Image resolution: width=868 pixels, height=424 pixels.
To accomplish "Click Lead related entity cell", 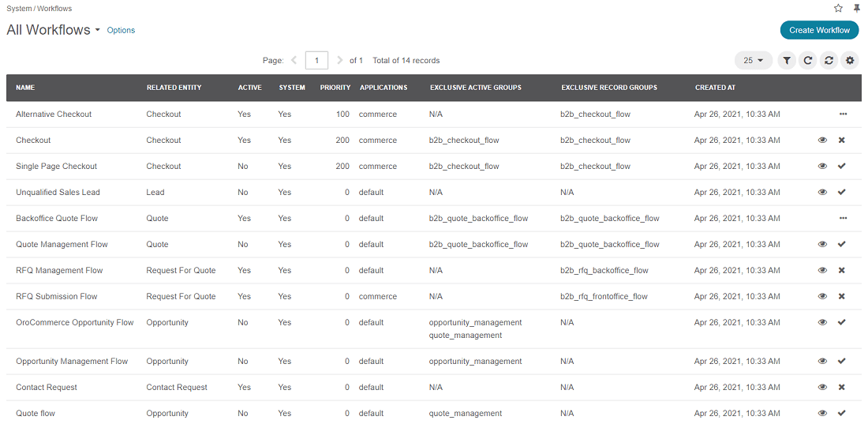I will click(x=155, y=193).
